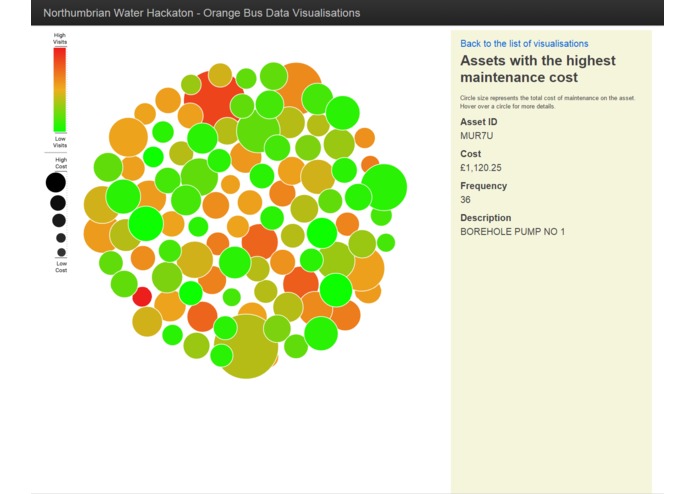
Task: Click the Frequency value 36
Action: [465, 199]
